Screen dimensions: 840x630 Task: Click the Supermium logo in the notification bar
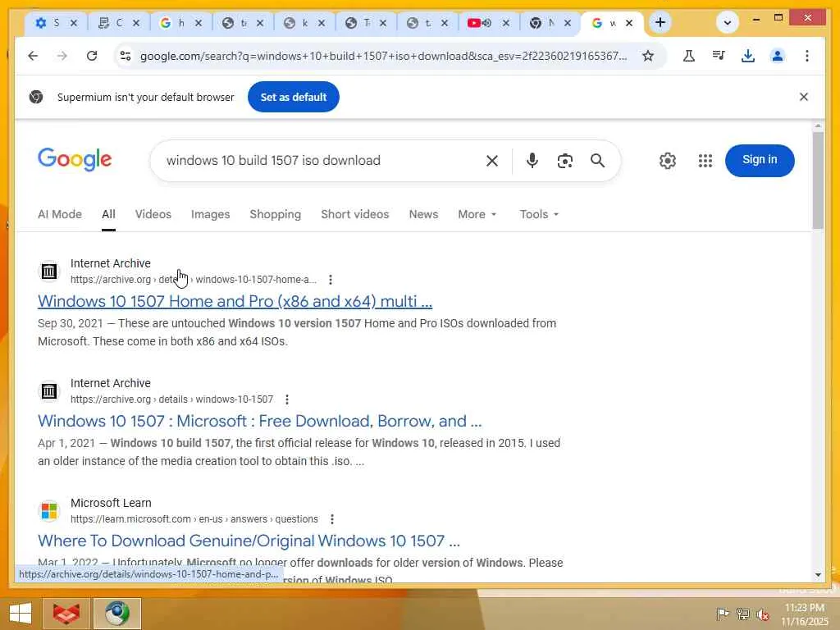pyautogui.click(x=36, y=97)
